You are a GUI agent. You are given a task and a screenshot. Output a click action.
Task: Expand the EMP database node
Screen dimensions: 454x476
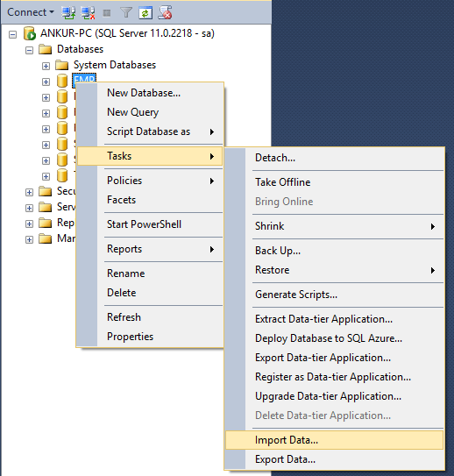(46, 82)
